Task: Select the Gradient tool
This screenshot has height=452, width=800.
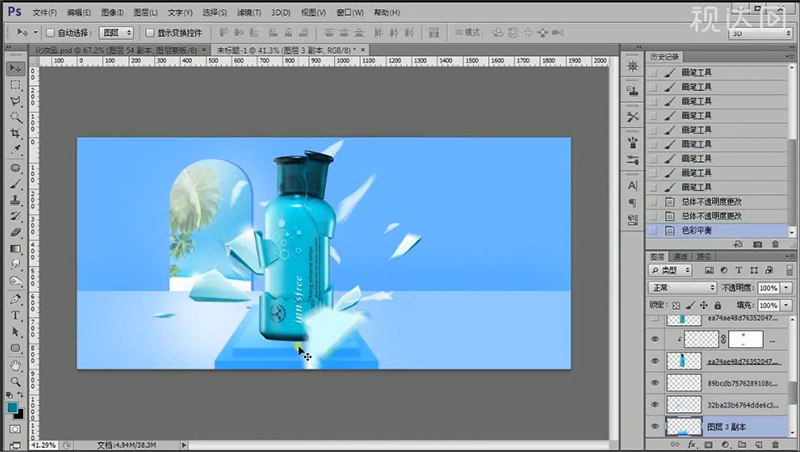Action: tap(15, 249)
